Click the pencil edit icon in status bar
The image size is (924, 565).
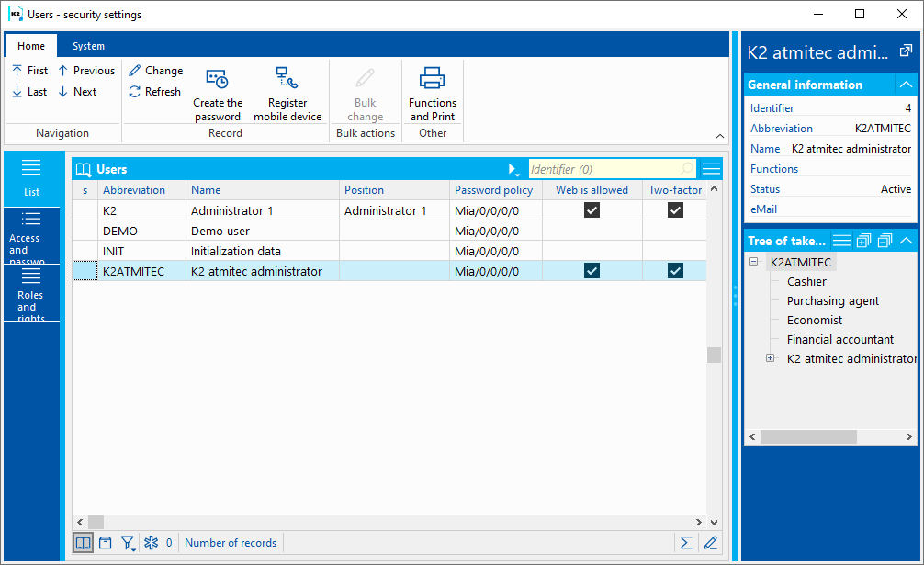[711, 543]
